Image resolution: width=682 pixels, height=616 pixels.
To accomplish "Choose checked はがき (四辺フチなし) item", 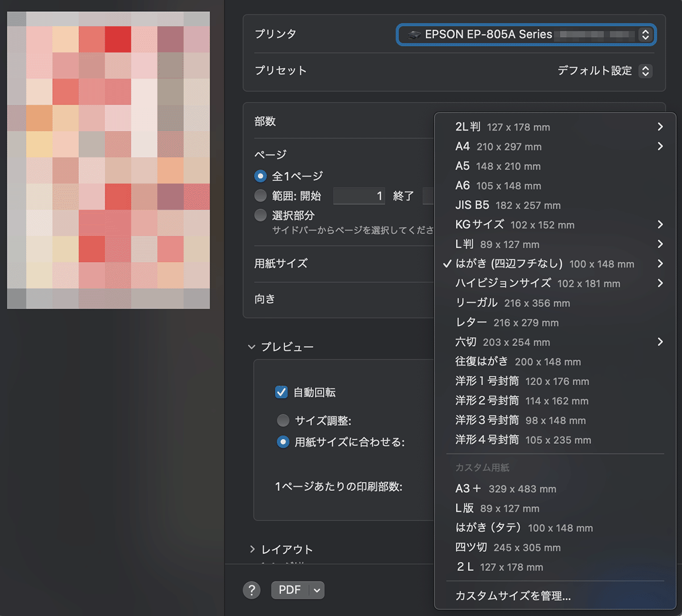I will pos(555,264).
